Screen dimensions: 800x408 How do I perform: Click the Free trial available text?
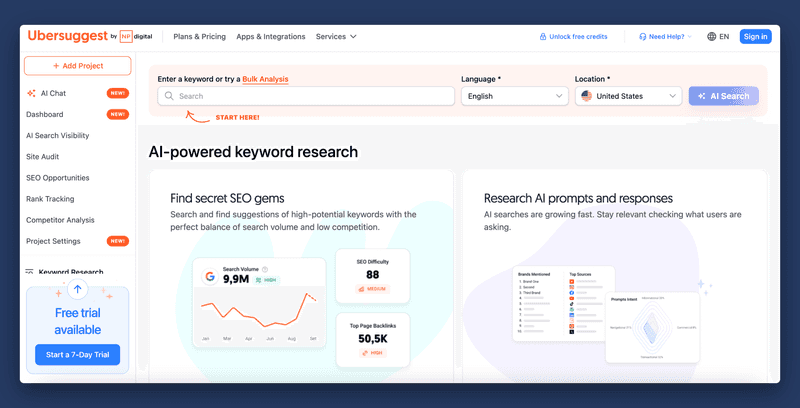(x=78, y=321)
